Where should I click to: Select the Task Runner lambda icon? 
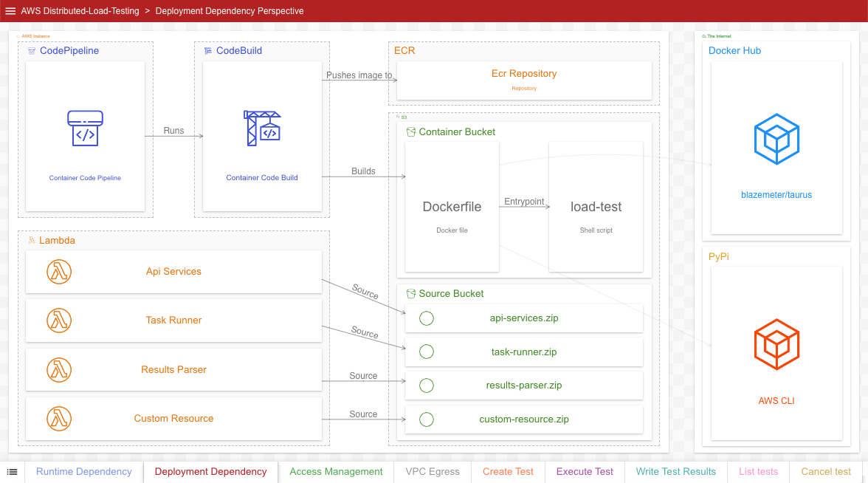click(59, 321)
